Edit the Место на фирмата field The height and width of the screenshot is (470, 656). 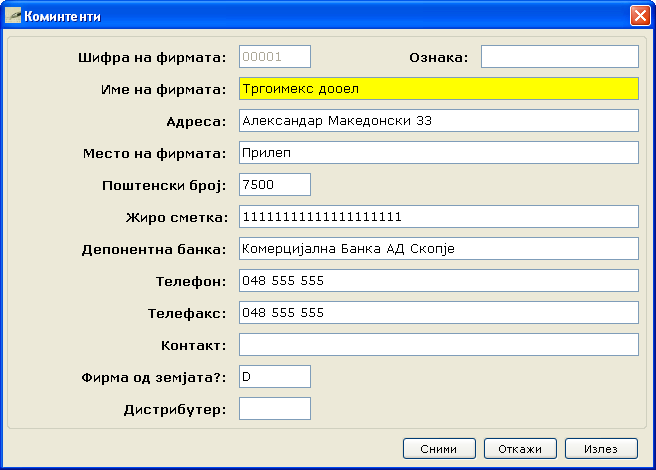(x=438, y=153)
